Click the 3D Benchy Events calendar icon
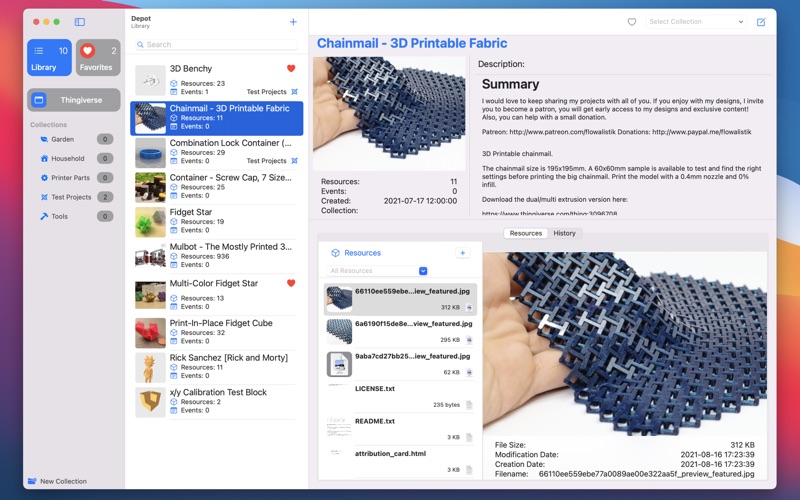 [x=173, y=92]
